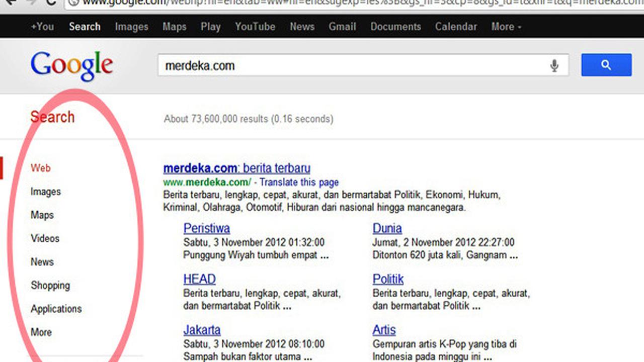Click text Sabtu, 3 November 2012 01:32:00
The height and width of the screenshot is (362, 644).
254,242
